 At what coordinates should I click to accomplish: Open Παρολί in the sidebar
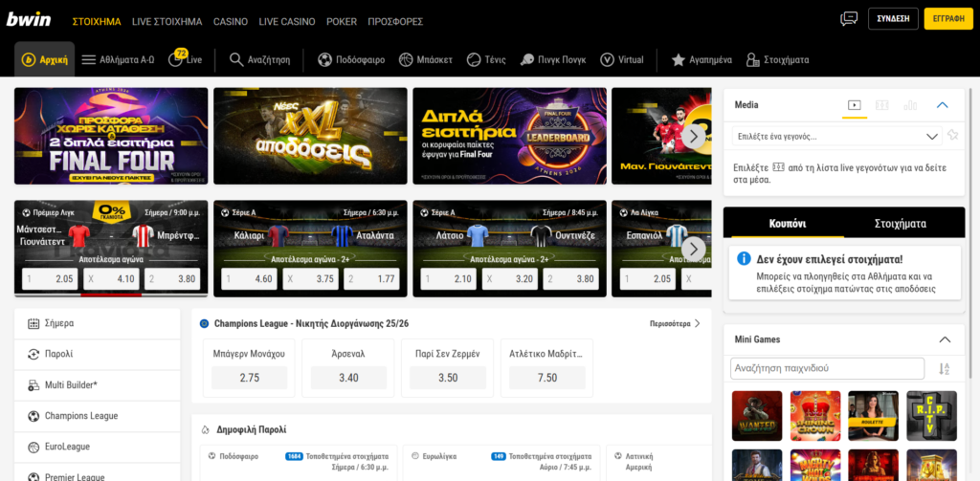tap(98, 354)
